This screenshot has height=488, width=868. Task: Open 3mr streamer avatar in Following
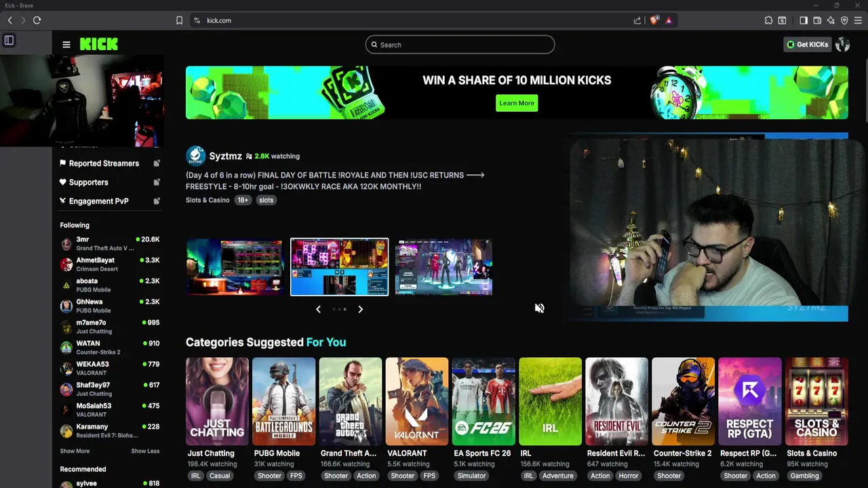[x=66, y=244]
